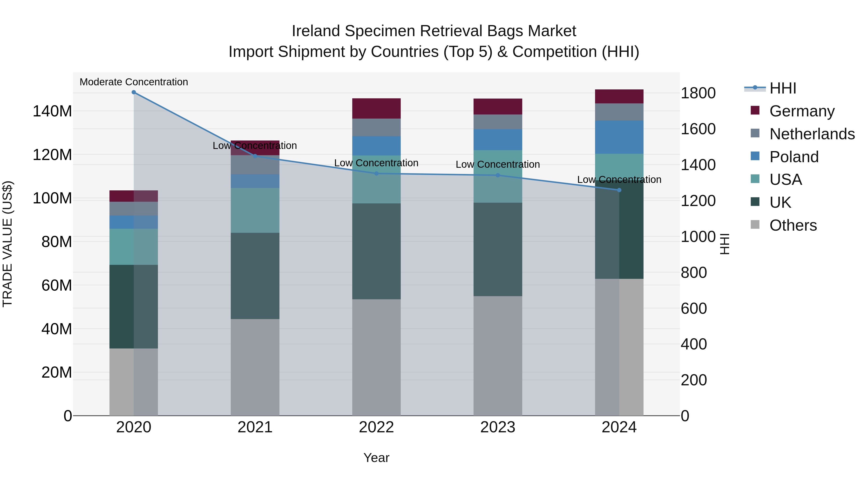Click the UK dark green legend swatch
The width and height of the screenshot is (868, 488).
[x=755, y=202]
